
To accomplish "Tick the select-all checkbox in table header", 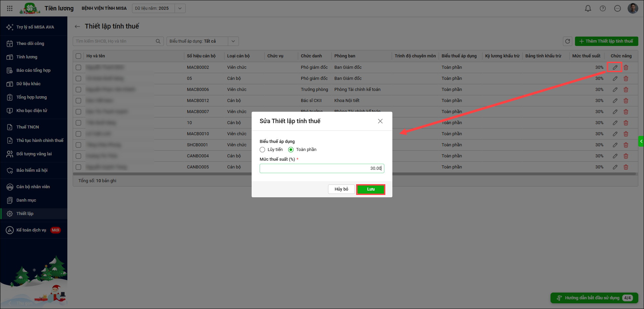I will click(78, 56).
